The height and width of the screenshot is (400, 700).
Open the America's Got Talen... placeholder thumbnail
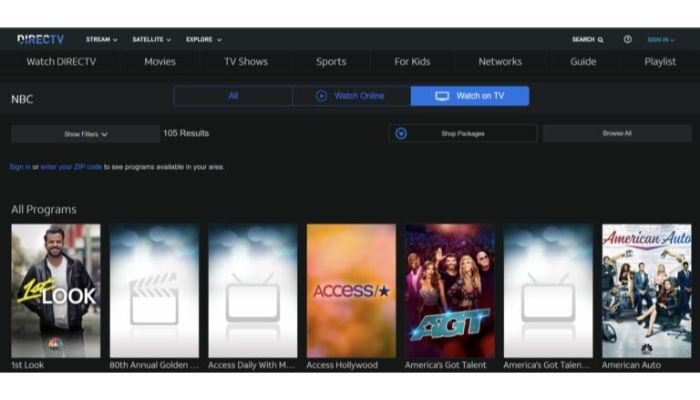(548, 291)
